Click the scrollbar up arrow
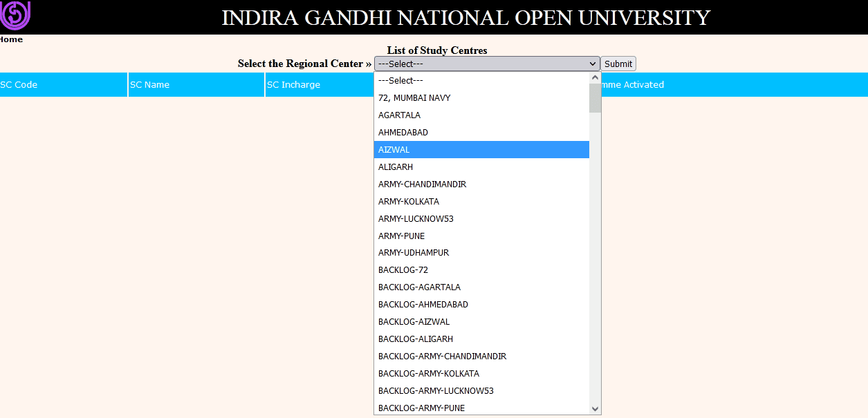 (595, 77)
